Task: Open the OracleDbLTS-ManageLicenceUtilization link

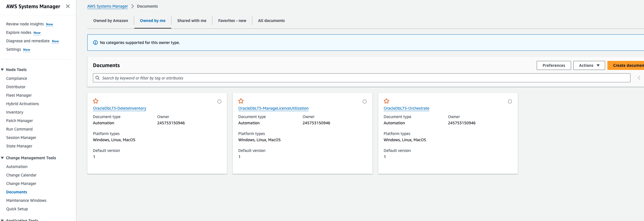Action: point(273,108)
